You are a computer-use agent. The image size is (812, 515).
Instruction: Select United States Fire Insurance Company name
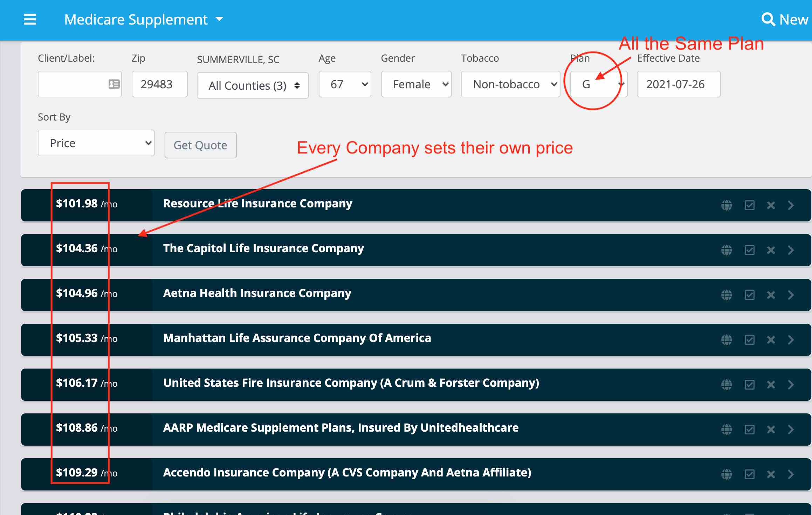pyautogui.click(x=351, y=383)
